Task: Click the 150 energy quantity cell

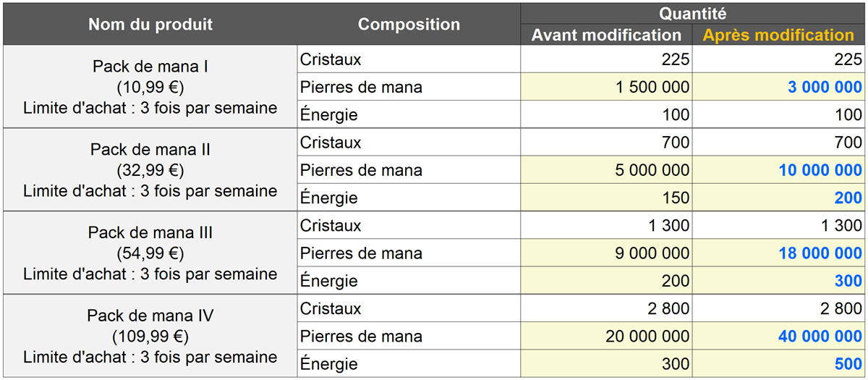Action: 606,198
